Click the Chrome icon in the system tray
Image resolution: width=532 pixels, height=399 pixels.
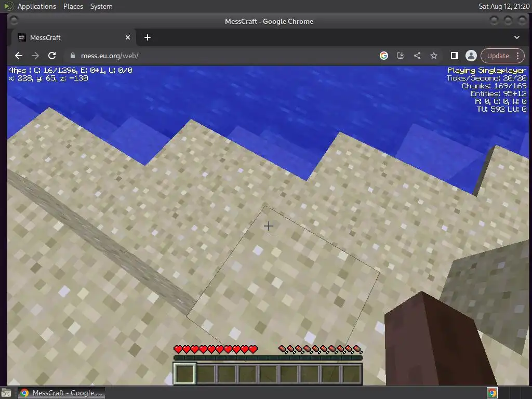click(492, 393)
